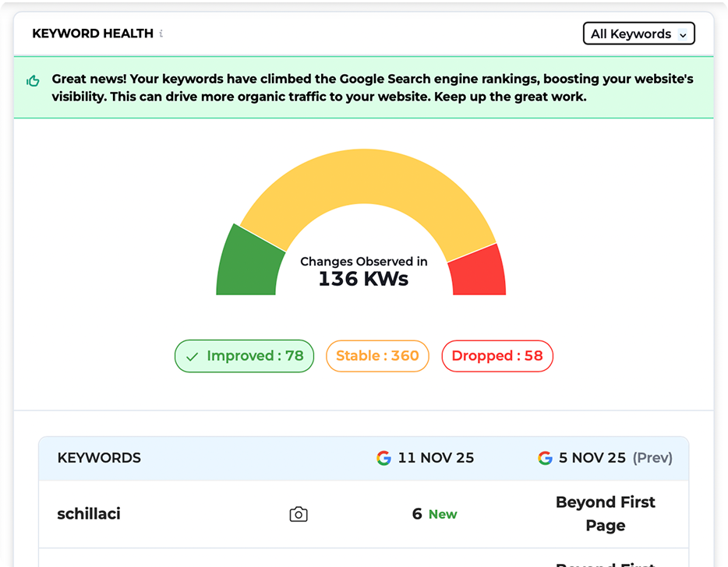The image size is (728, 567).
Task: Click the 136 KWs changes observed label
Action: point(363,278)
